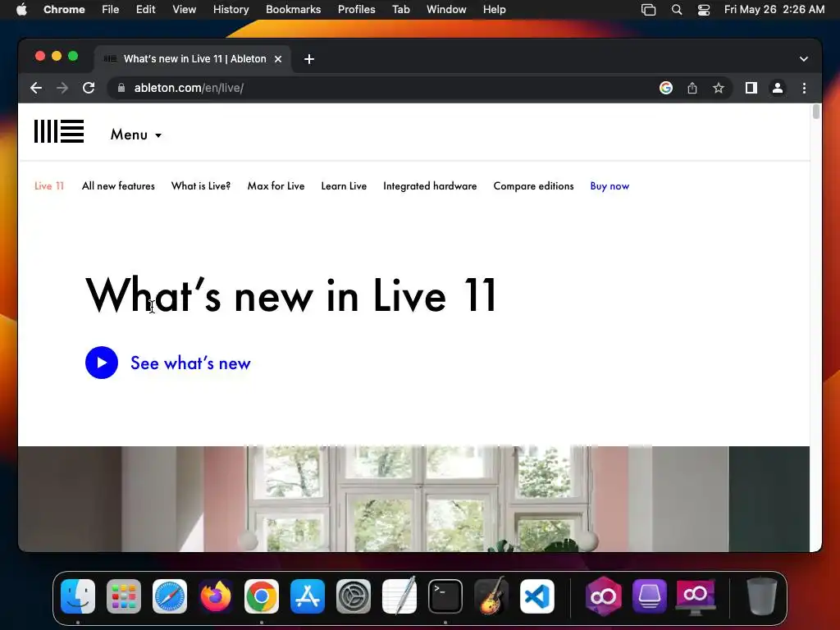Screen dimensions: 840x630
Task: Open the Help menu
Action: click(494, 10)
